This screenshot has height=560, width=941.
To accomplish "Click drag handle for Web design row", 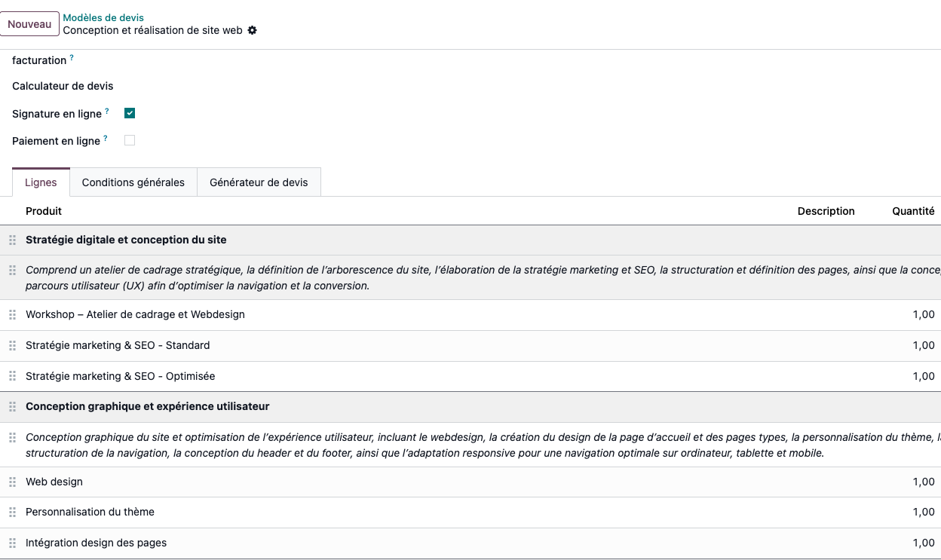I will point(12,482).
